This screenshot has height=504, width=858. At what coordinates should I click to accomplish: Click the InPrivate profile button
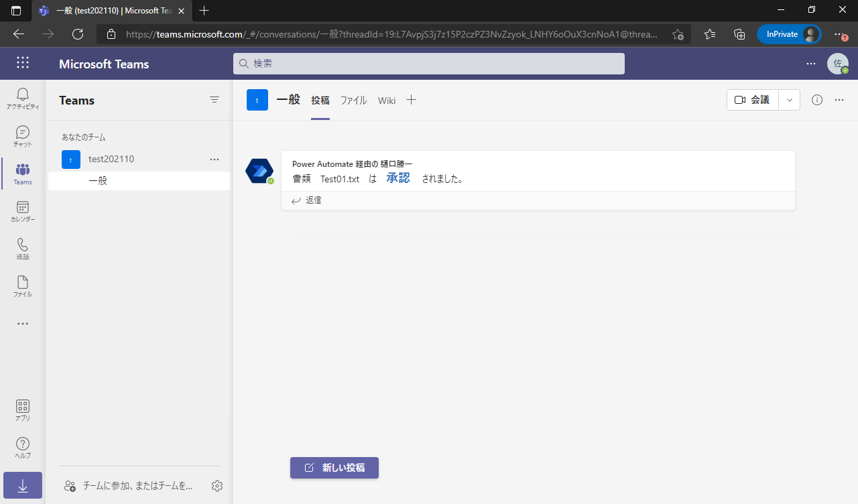tap(789, 34)
